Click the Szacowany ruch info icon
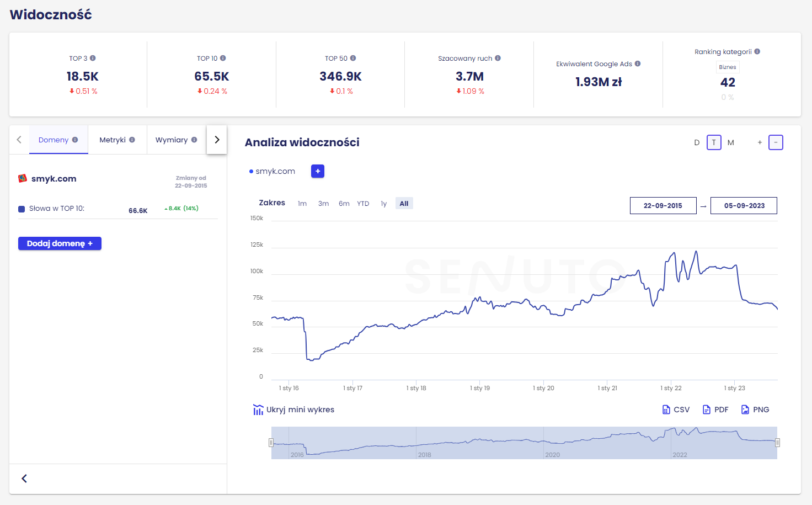 pos(498,58)
